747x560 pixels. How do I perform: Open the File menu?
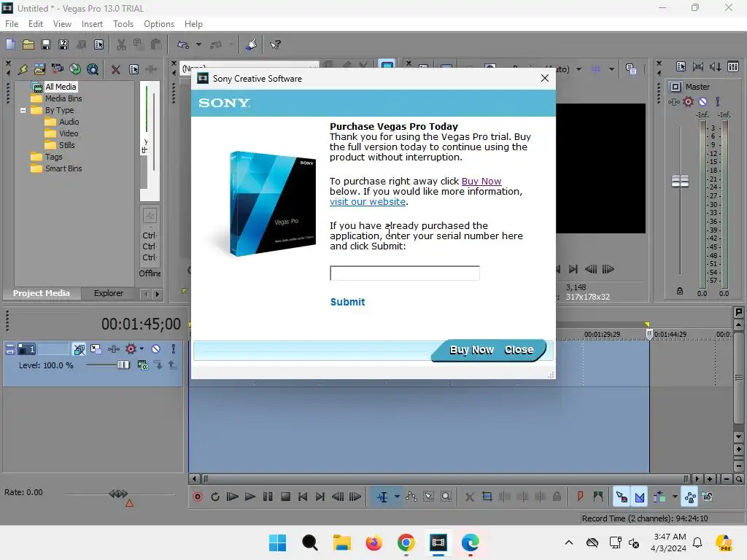click(x=12, y=24)
